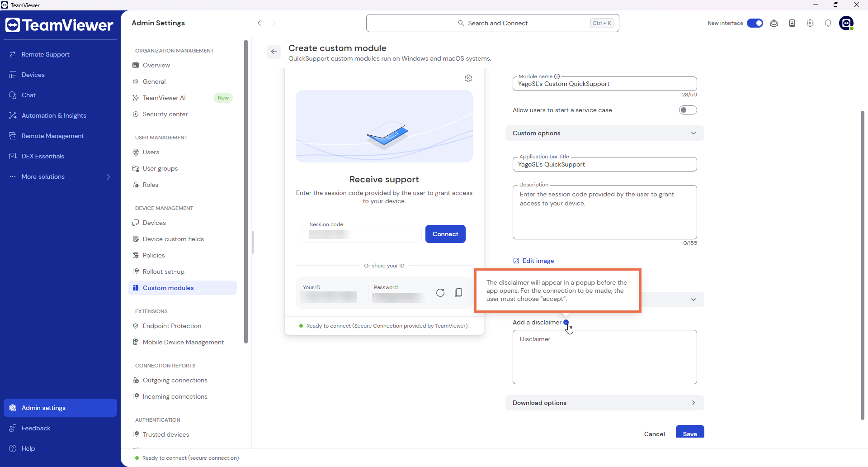Click the Add a disclaimer info icon
The height and width of the screenshot is (467, 868).
pos(566,322)
